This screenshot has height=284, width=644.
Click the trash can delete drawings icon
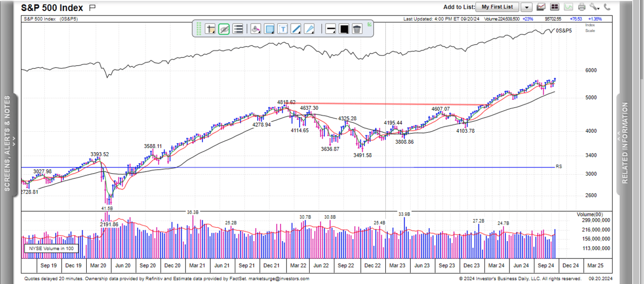(x=357, y=29)
